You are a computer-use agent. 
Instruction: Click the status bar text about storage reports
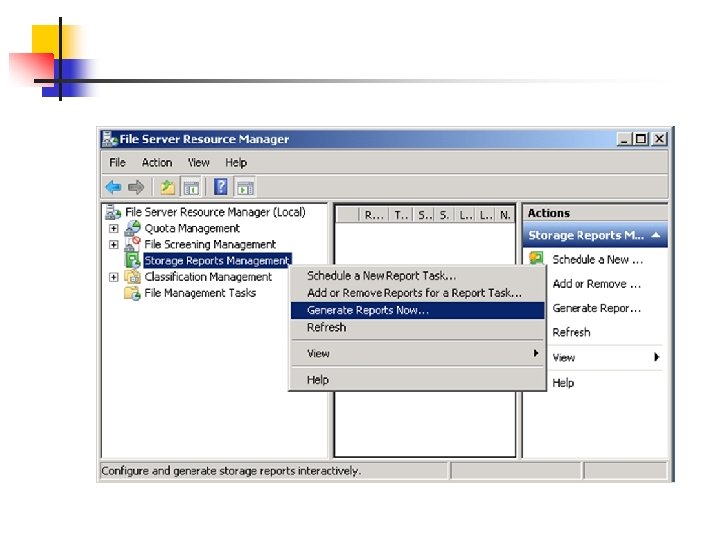click(231, 471)
